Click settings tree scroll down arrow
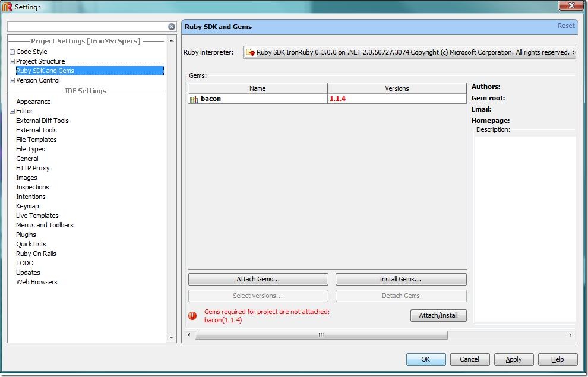Image resolution: width=588 pixels, height=377 pixels. coord(172,338)
